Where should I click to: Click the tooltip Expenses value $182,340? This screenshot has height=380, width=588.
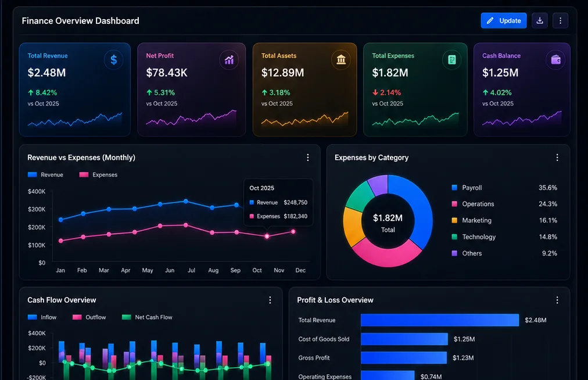pos(296,217)
